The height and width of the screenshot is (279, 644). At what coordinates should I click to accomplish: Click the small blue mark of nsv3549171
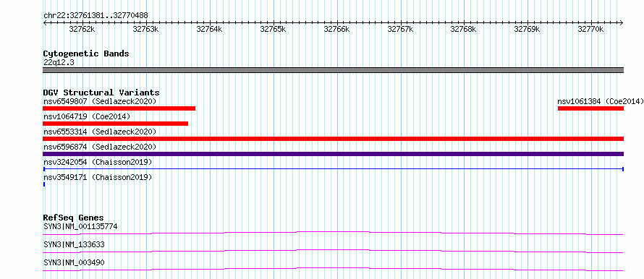point(44,184)
